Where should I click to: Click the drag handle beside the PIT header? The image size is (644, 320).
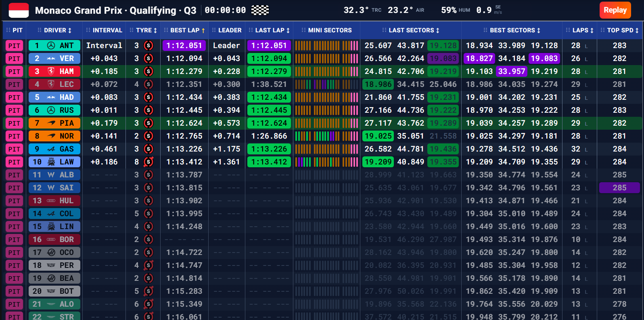(x=8, y=30)
